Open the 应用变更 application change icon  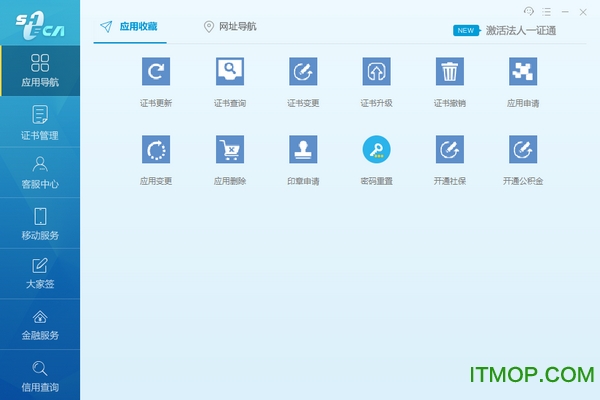point(155,149)
